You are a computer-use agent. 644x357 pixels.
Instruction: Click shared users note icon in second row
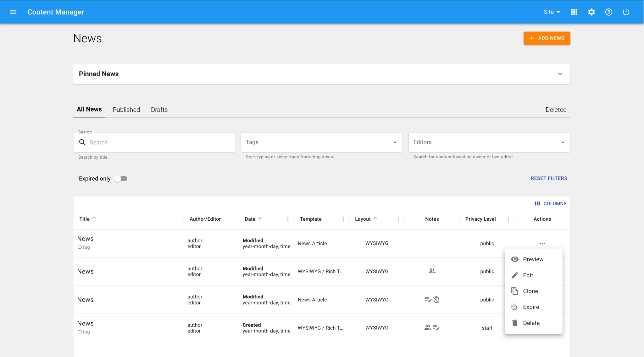coord(432,271)
